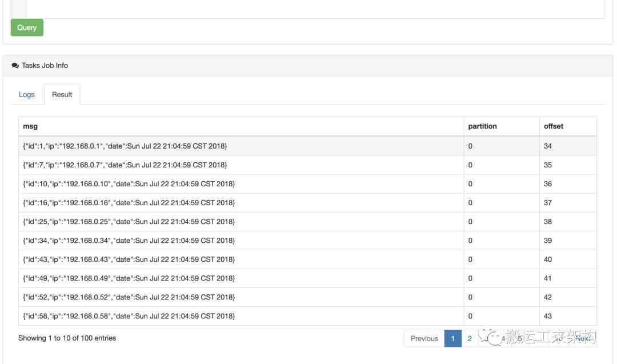Click the Next page button
This screenshot has width=617, height=364.
(582, 338)
